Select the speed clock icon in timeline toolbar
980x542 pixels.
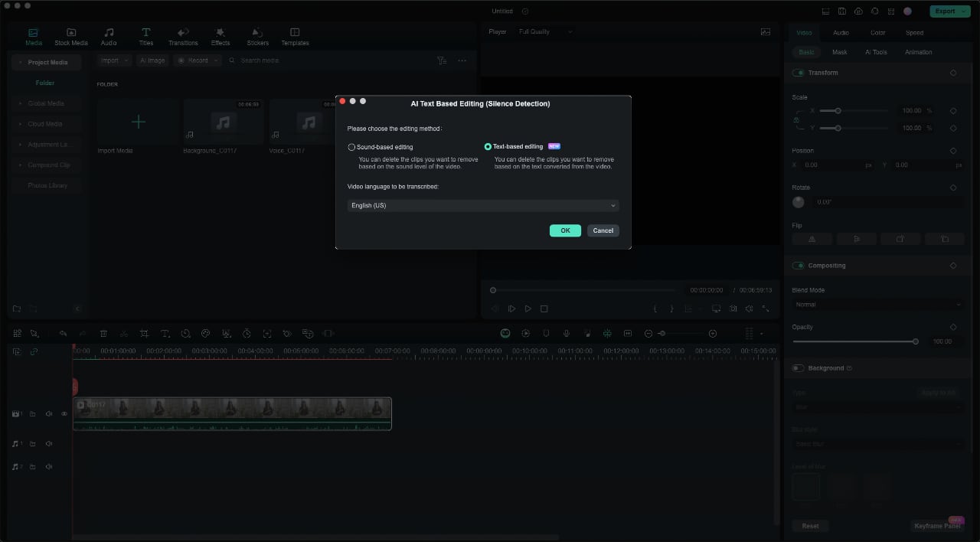(247, 334)
